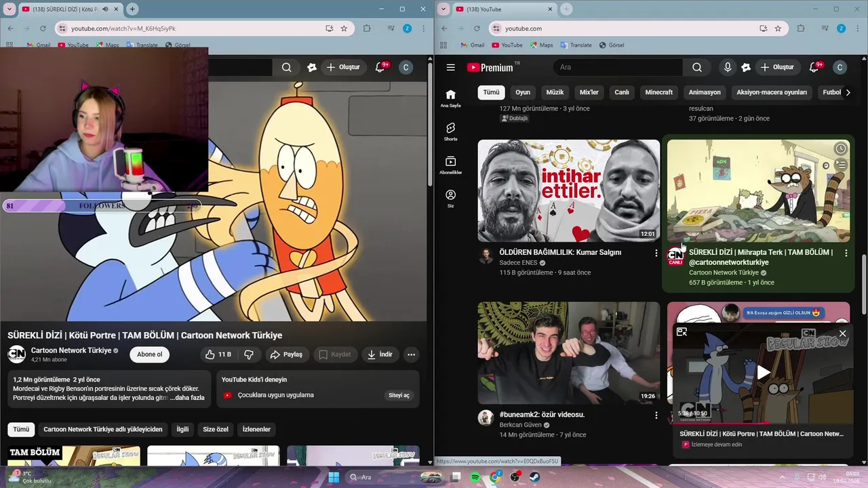Open account avatar in left watch window
The height and width of the screenshot is (488, 868).
[x=406, y=67]
